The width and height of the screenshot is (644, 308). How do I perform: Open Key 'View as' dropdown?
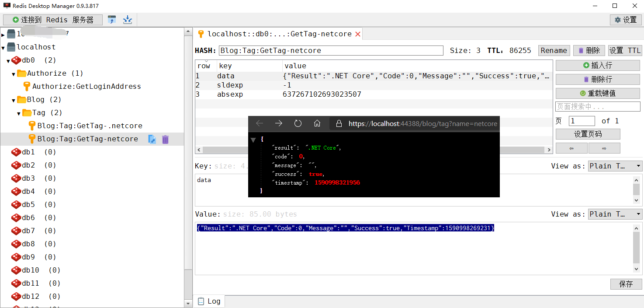[x=614, y=166]
